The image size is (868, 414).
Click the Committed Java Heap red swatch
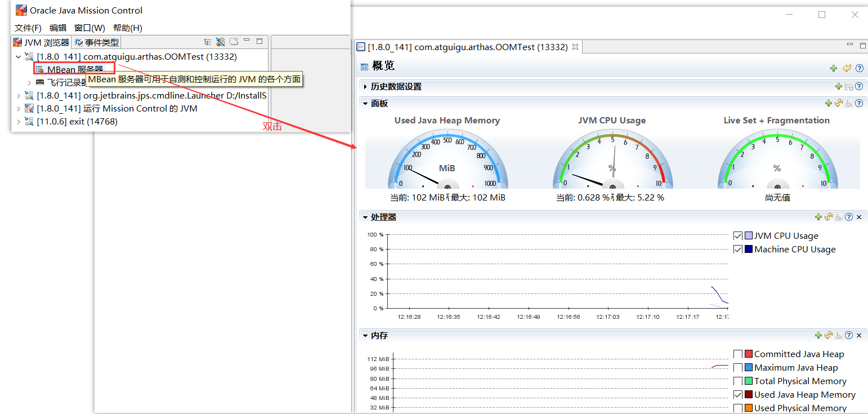(749, 354)
